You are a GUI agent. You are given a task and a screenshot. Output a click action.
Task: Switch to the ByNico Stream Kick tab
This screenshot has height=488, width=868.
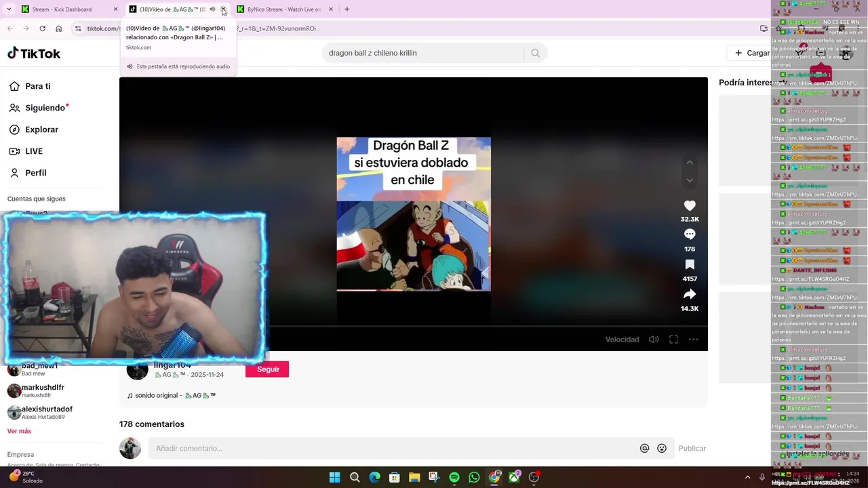click(x=285, y=9)
